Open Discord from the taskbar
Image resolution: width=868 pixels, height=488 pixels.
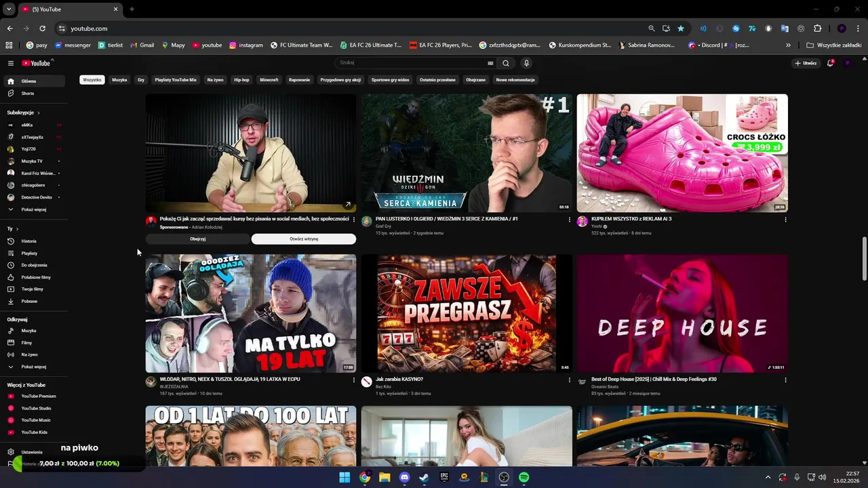(x=405, y=477)
